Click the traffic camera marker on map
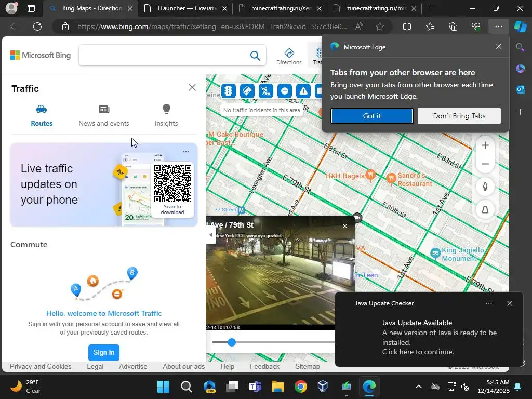 click(357, 217)
